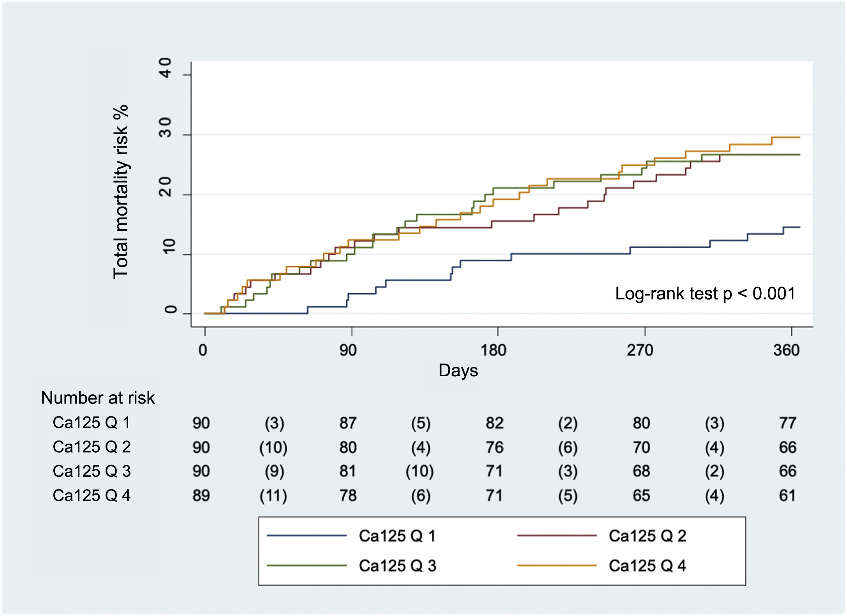Image resolution: width=847 pixels, height=616 pixels.
Task: Click the 40 tick label on y-axis
Action: 166,68
